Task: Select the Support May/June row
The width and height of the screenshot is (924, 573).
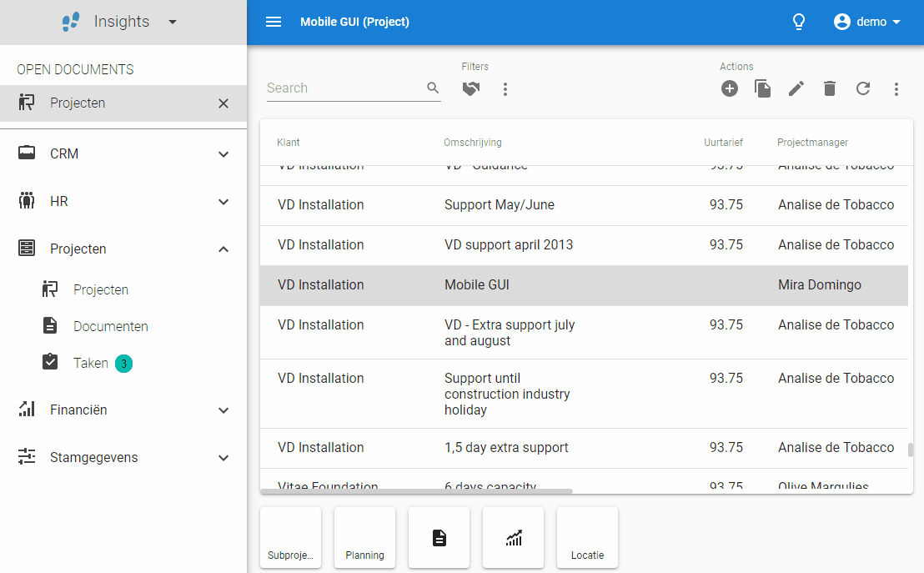Action: (584, 206)
